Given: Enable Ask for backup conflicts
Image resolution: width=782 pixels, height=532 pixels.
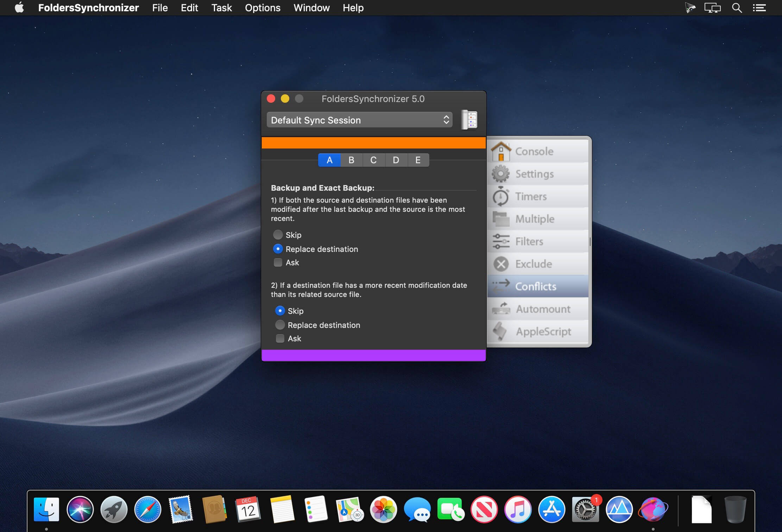Looking at the screenshot, I should tap(278, 262).
